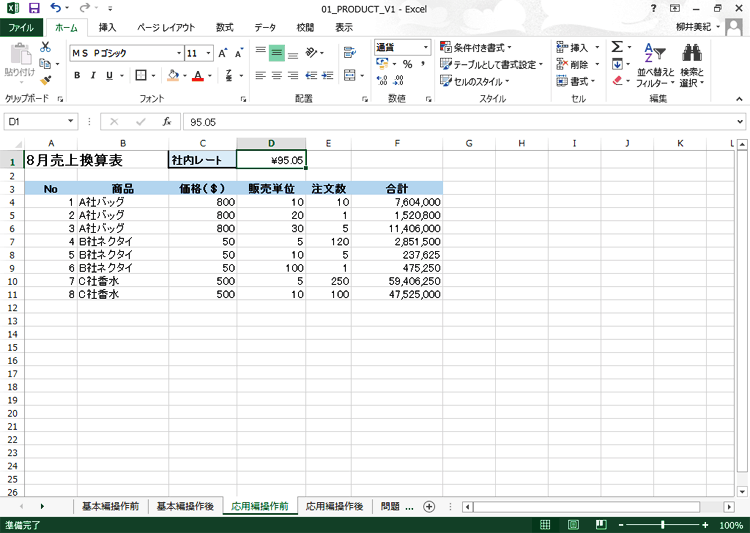Select the 基本編操作前 sheet
The height and width of the screenshot is (533, 750).
pyautogui.click(x=110, y=506)
